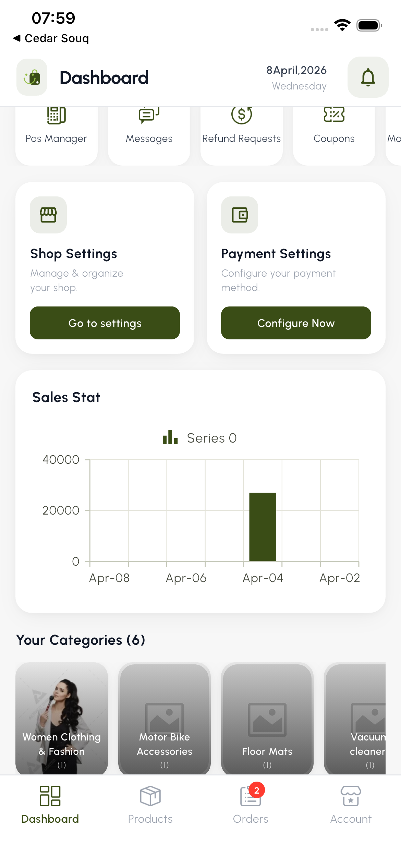
Task: Tap the shop logo icon in header
Action: tap(32, 77)
